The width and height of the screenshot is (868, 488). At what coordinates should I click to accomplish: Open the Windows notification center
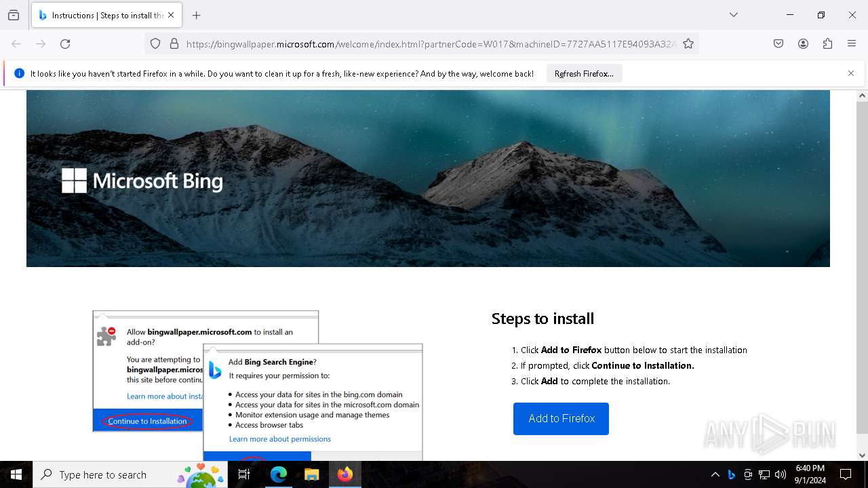coord(846,474)
